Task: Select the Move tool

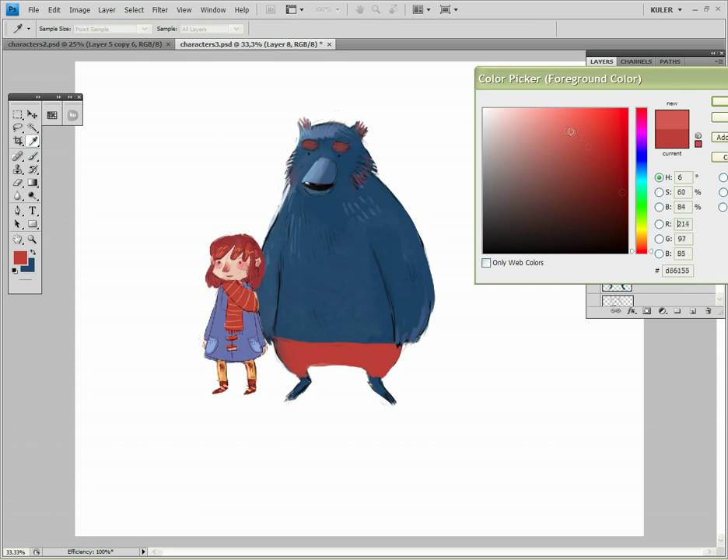Action: point(32,114)
